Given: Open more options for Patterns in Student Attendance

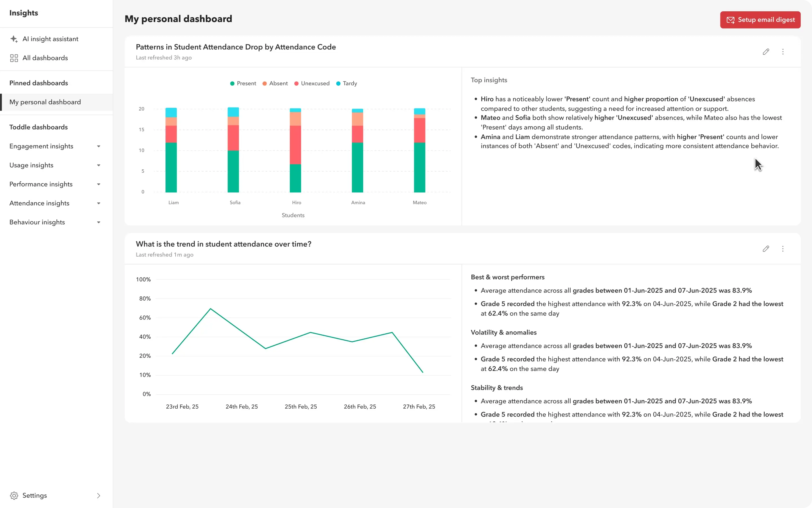Looking at the screenshot, I should 783,52.
